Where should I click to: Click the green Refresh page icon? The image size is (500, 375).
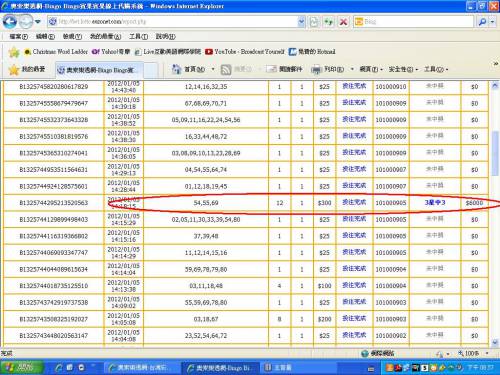point(328,22)
